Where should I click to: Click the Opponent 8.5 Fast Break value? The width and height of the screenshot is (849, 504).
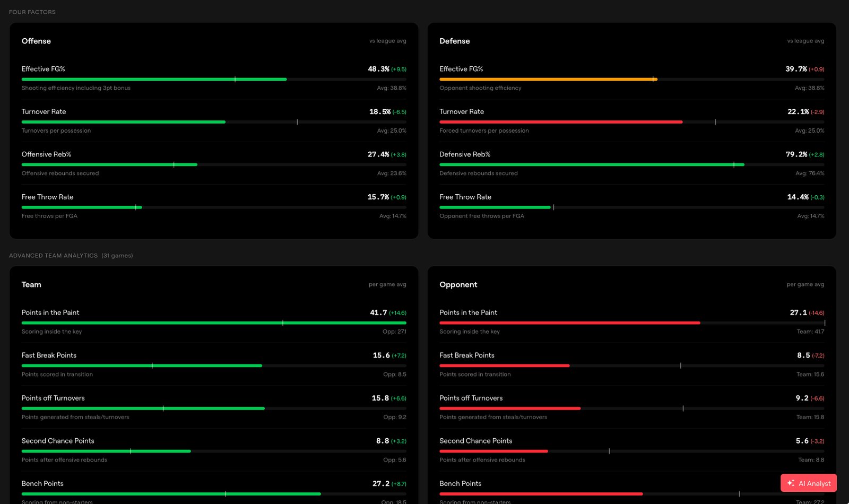(803, 355)
